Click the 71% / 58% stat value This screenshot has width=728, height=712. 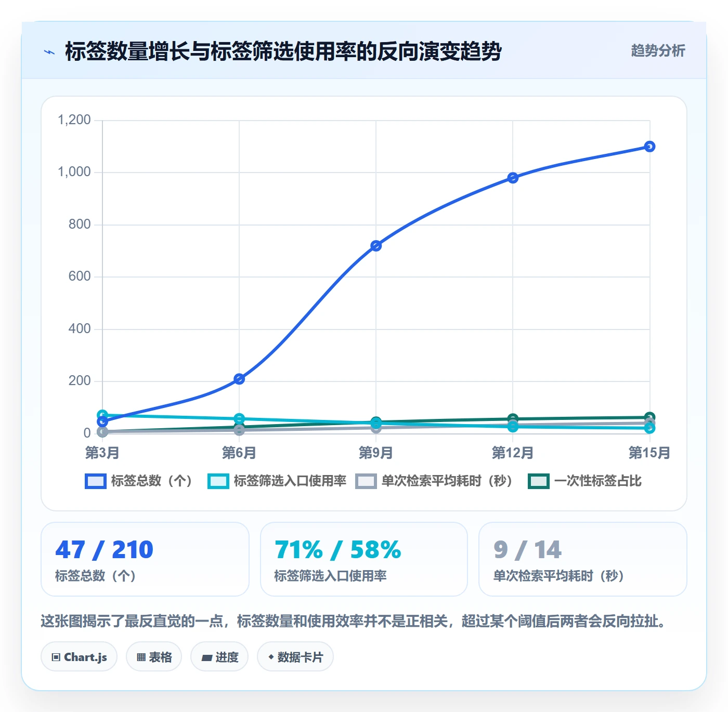pyautogui.click(x=337, y=550)
